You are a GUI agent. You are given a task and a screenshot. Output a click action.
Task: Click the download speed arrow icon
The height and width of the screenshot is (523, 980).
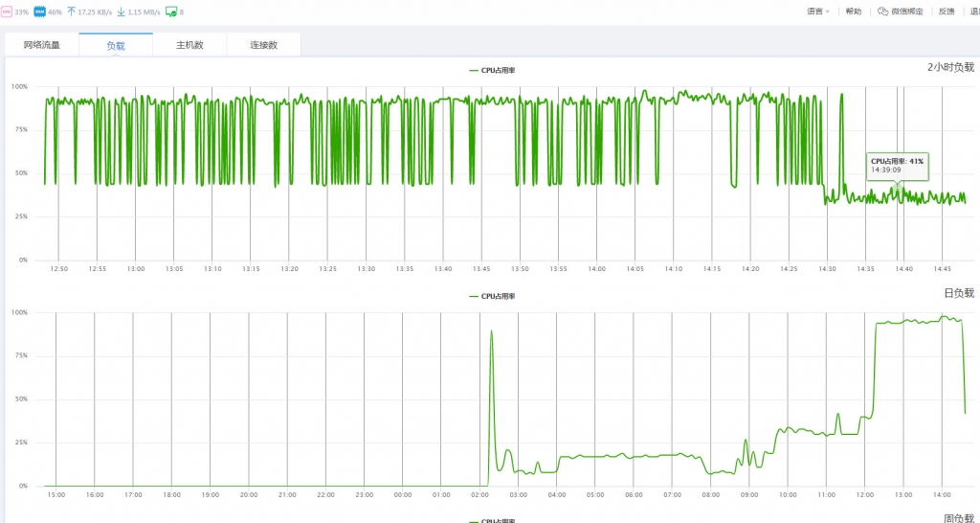click(122, 11)
